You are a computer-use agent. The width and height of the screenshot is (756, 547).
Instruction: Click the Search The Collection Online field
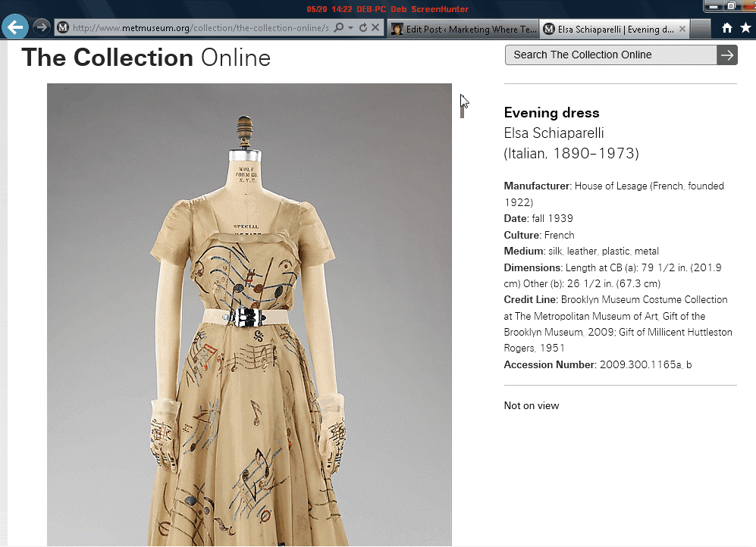pyautogui.click(x=610, y=55)
